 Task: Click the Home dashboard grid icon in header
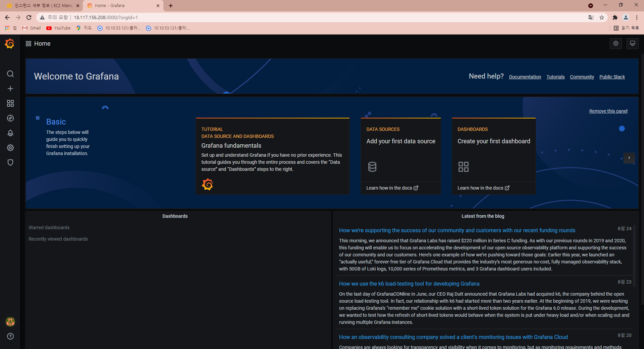pyautogui.click(x=29, y=44)
